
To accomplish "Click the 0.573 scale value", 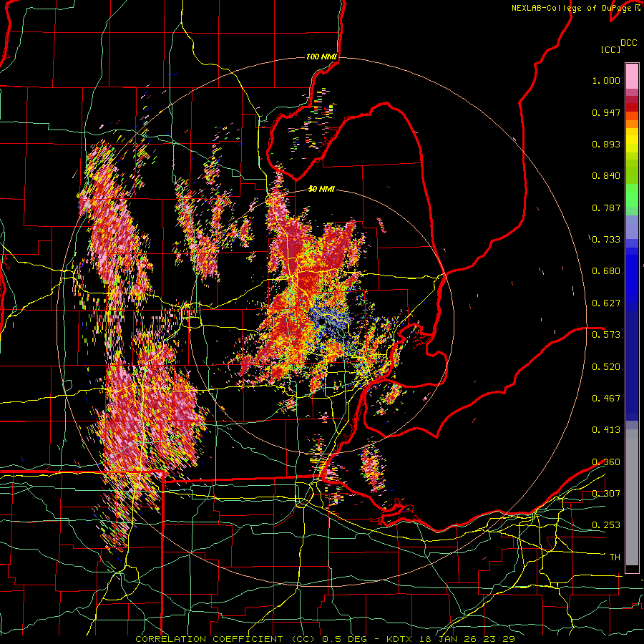I will [x=606, y=335].
